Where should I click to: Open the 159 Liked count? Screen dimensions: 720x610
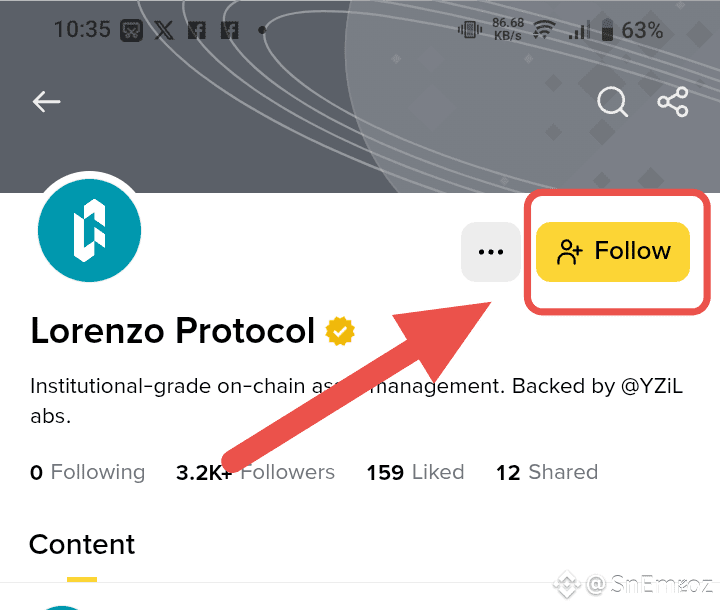[x=415, y=472]
